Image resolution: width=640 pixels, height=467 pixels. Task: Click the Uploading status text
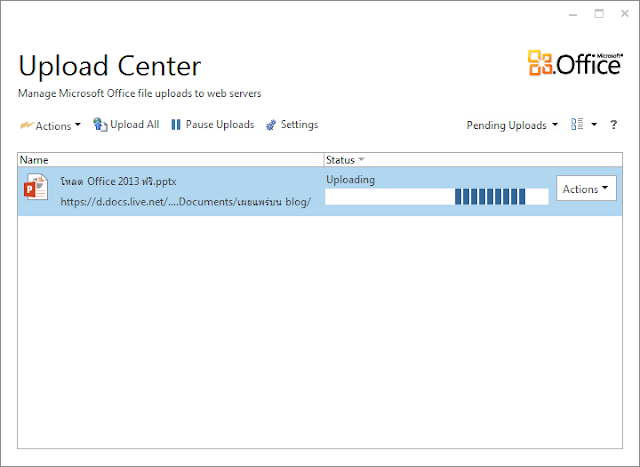coord(350,180)
